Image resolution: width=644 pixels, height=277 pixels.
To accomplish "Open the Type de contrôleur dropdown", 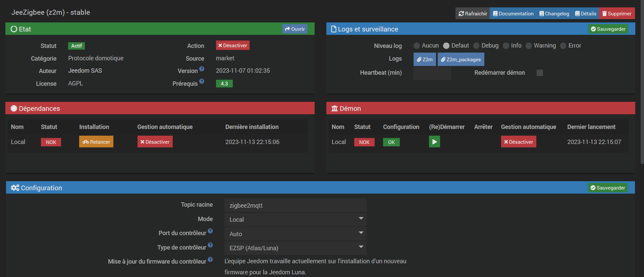I will [295, 248].
